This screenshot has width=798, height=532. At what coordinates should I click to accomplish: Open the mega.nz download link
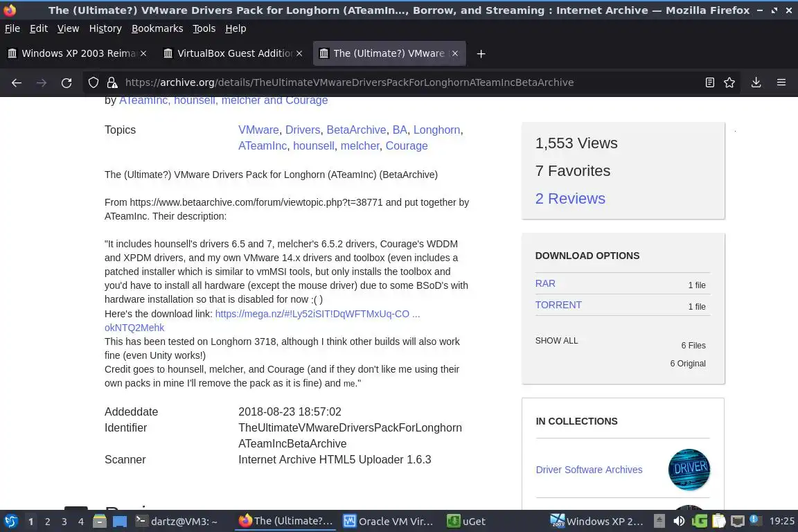(x=317, y=314)
